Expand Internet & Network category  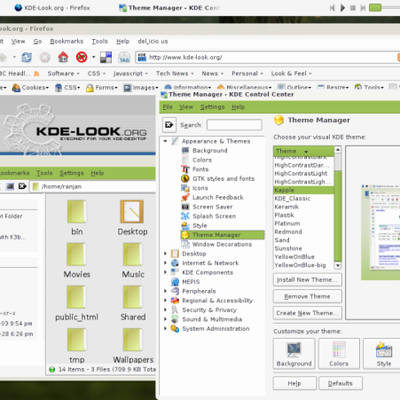(x=165, y=263)
